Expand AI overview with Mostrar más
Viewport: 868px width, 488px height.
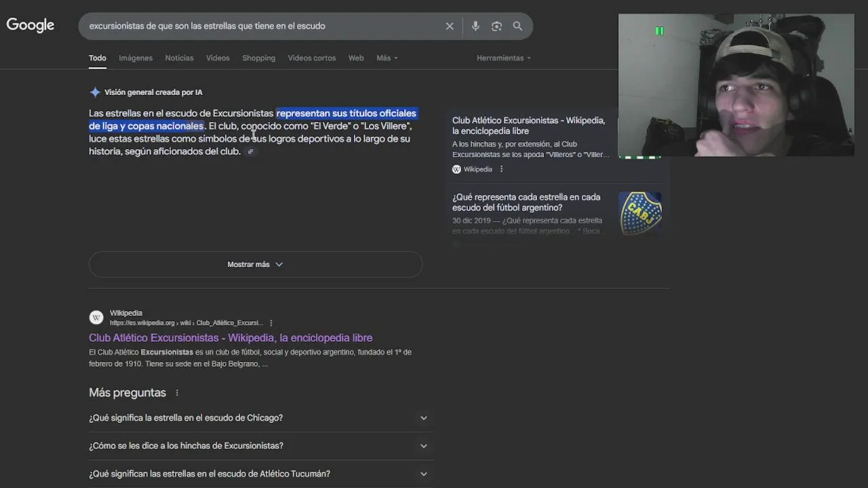256,264
